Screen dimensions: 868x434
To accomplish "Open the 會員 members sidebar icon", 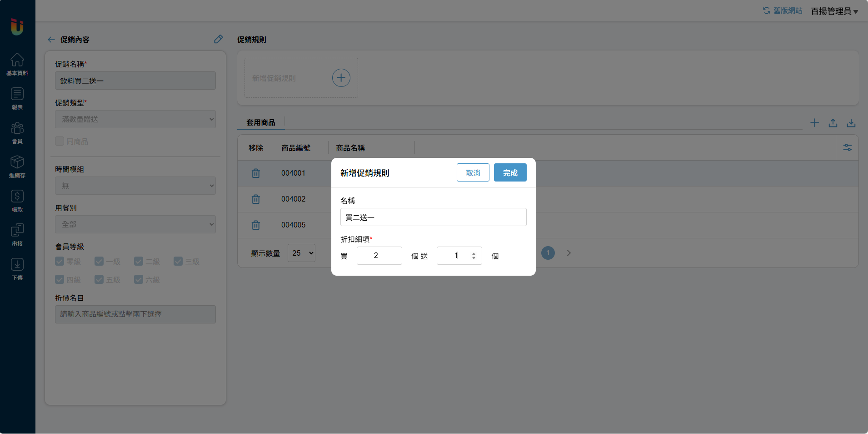I will click(x=17, y=132).
